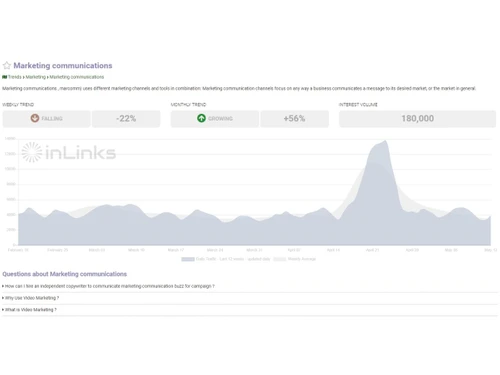Click the FALLING weekly trend box
Image resolution: width=500 pixels, height=375 pixels.
(46, 119)
